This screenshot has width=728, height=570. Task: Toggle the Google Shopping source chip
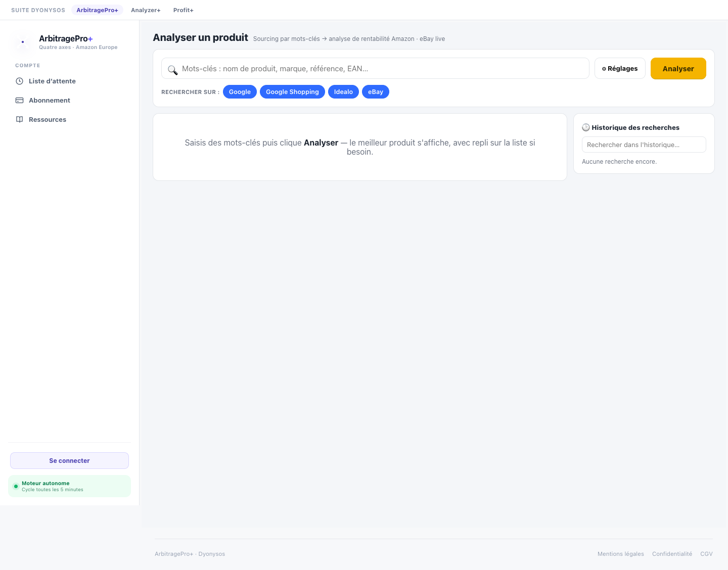(x=292, y=92)
